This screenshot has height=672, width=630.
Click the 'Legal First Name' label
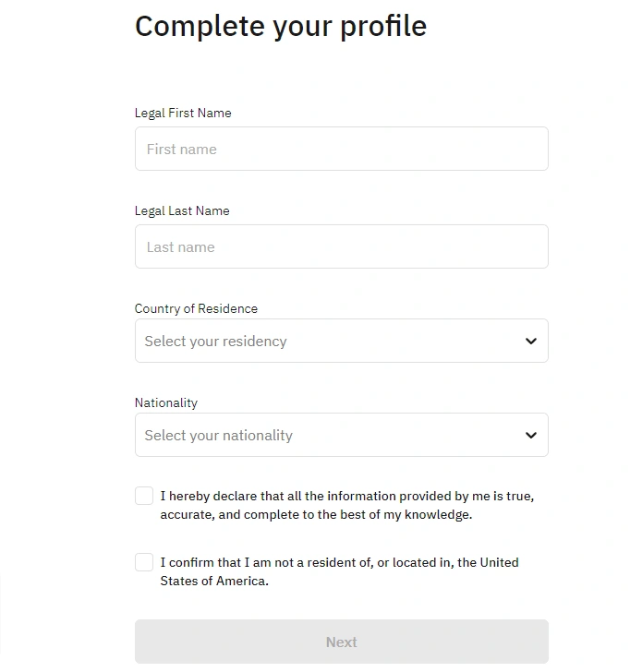183,113
